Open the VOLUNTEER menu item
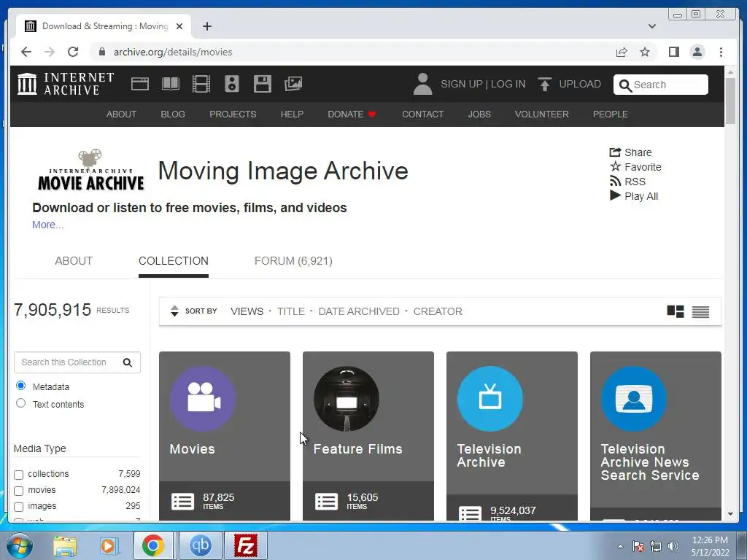Viewport: 747px width, 560px height. (542, 114)
